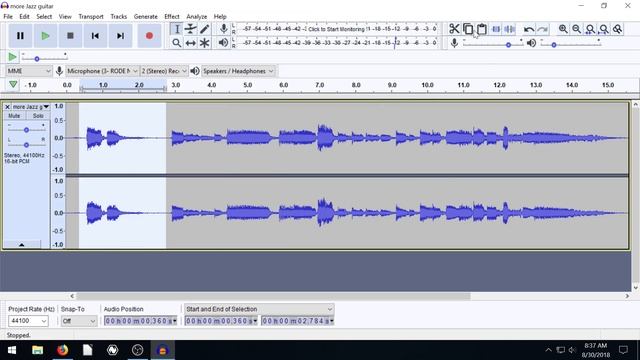The width and height of the screenshot is (640, 360).
Task: Undo the last action
Action: 529,29
